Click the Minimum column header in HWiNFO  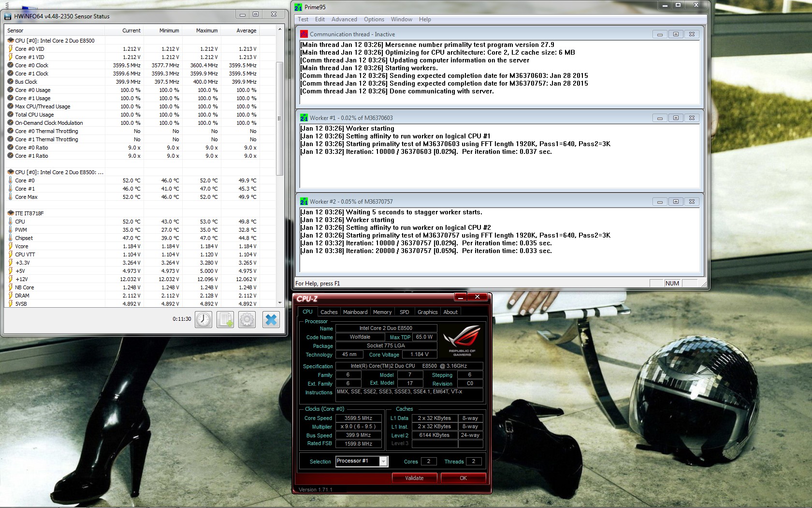[x=162, y=30]
